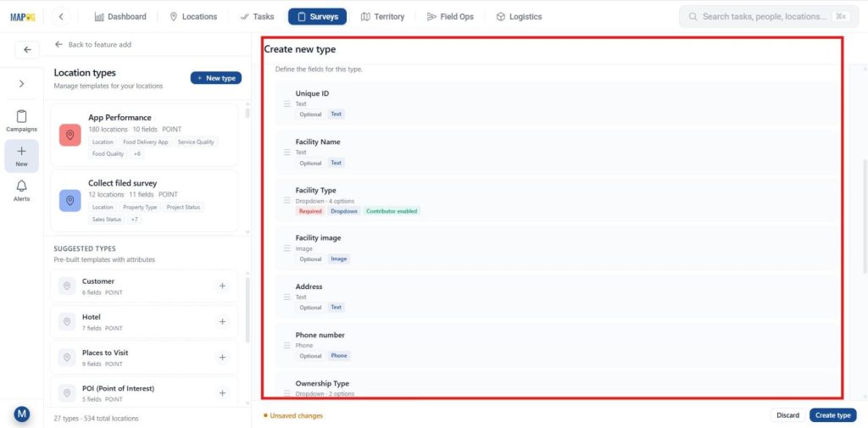Open Campaigns in the sidebar
Image resolution: width=868 pixels, height=428 pixels.
pyautogui.click(x=21, y=120)
